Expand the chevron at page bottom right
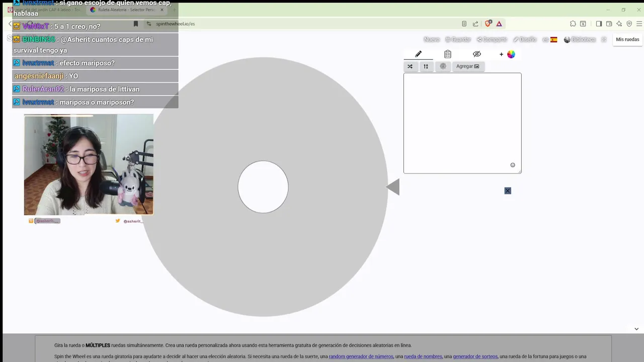The width and height of the screenshot is (644, 362). click(x=636, y=329)
